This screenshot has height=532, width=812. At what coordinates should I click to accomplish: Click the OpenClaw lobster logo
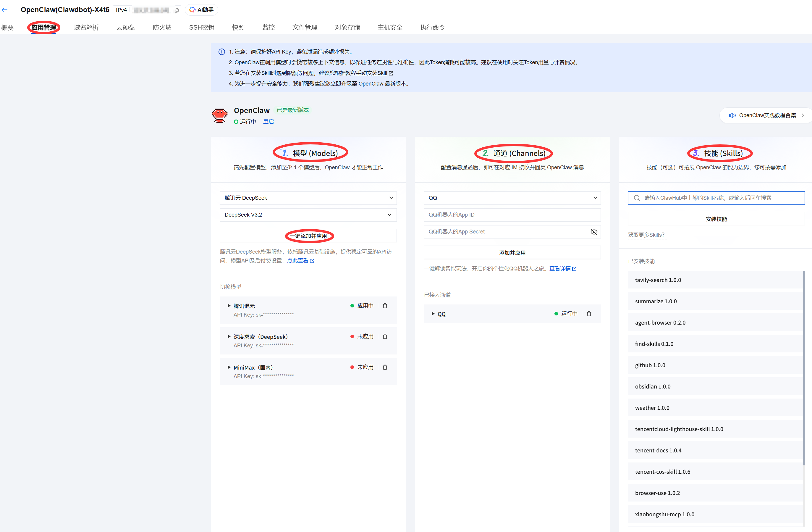(x=220, y=115)
